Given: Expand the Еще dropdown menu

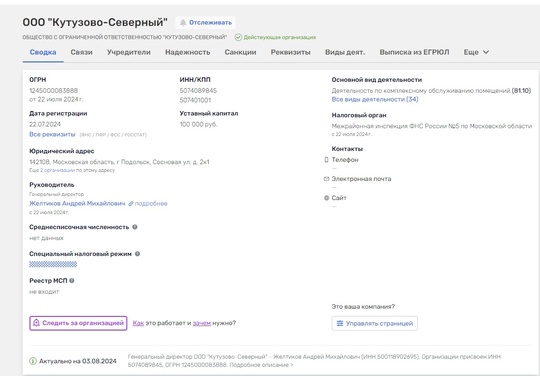Looking at the screenshot, I should tap(476, 52).
